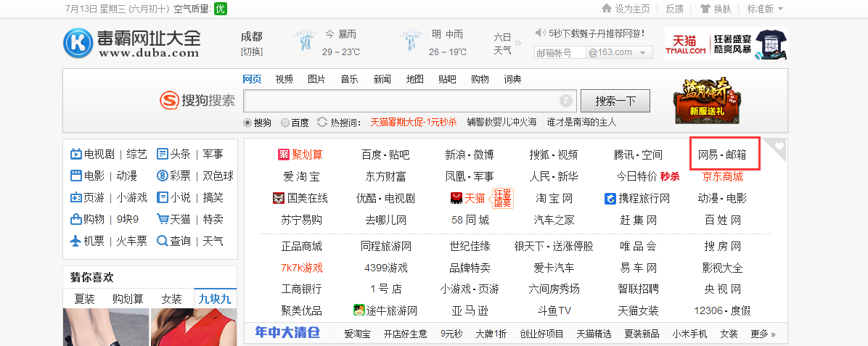Click the 年中大清仓 promo label
The width and height of the screenshot is (868, 346).
[288, 333]
